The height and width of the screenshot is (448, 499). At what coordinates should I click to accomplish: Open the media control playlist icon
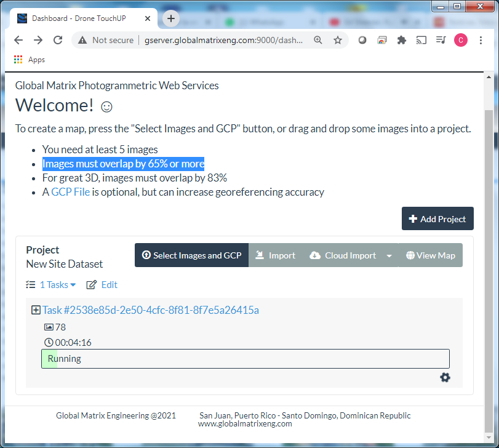[x=441, y=40]
